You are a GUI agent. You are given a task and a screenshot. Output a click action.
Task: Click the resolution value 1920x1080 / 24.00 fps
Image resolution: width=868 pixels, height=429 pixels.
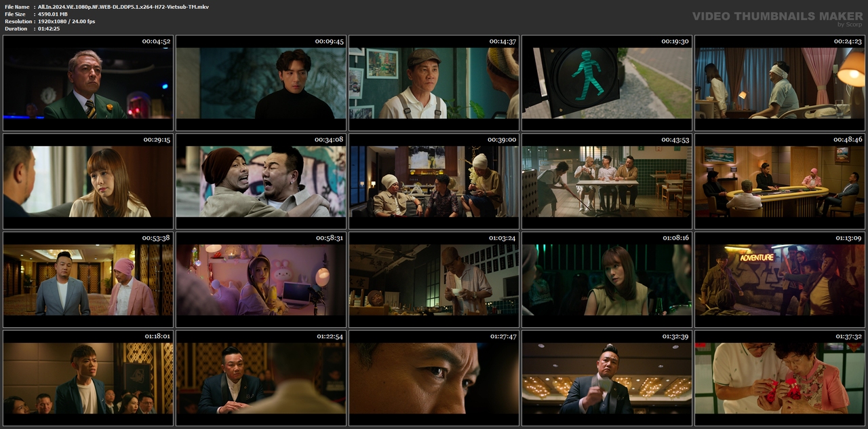[x=66, y=22]
